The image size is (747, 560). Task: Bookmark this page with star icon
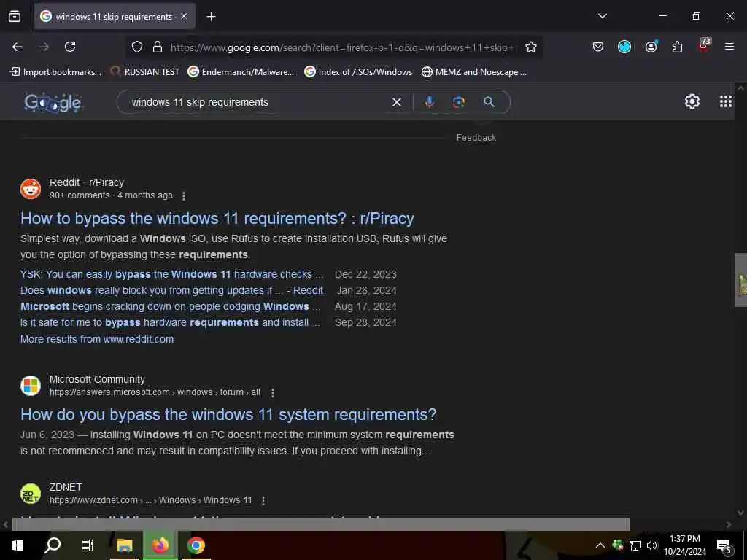point(531,47)
